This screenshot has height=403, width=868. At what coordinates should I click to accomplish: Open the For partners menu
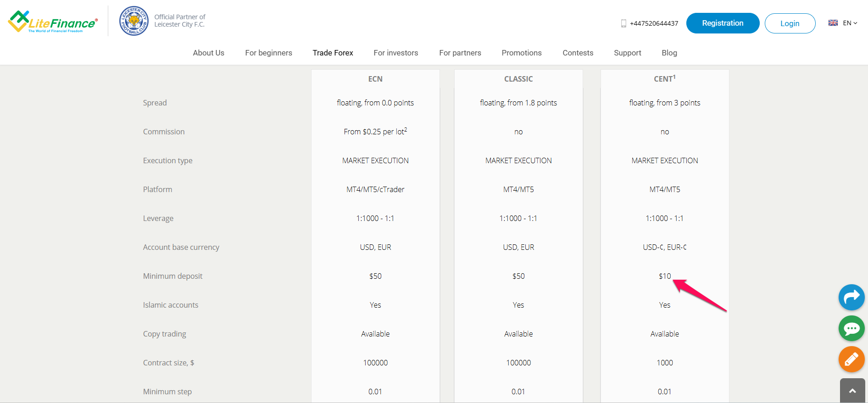point(460,53)
